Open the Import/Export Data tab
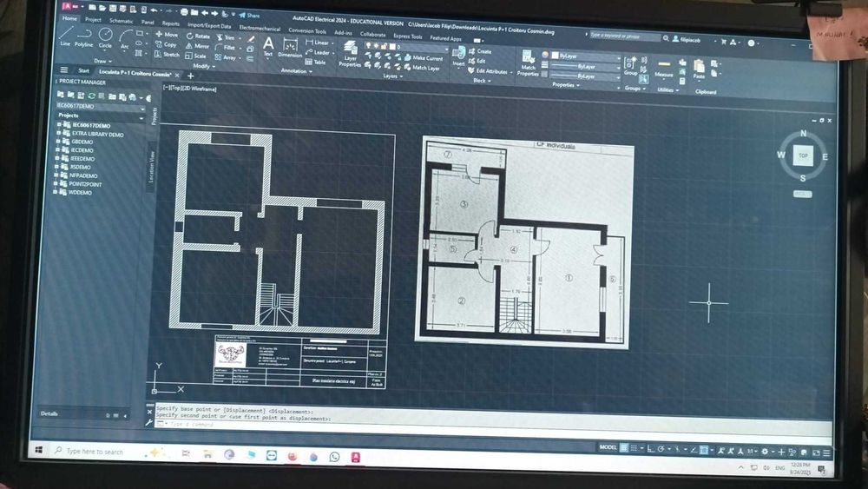The height and width of the screenshot is (489, 868). 209,25
